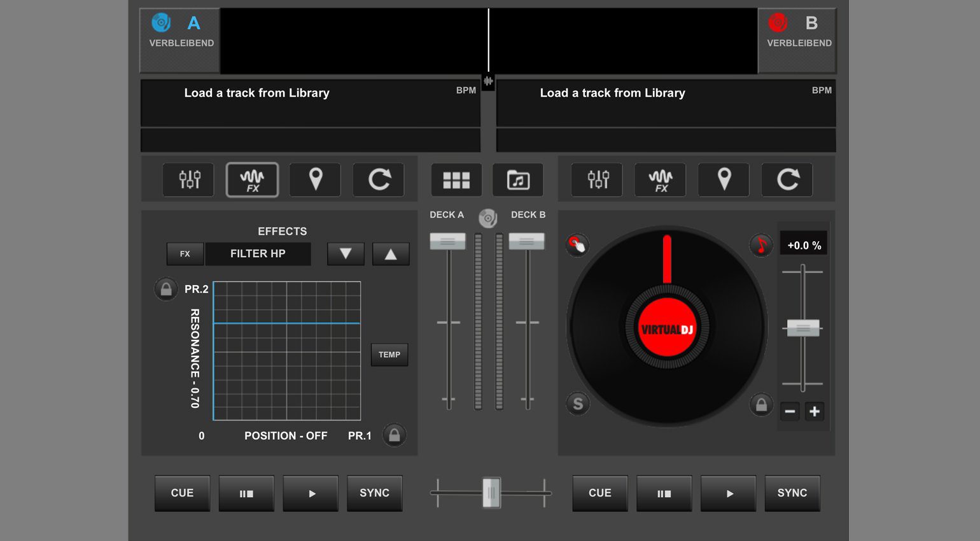The image size is (980, 541).
Task: Select previous effect with up arrow
Action: tap(391, 253)
